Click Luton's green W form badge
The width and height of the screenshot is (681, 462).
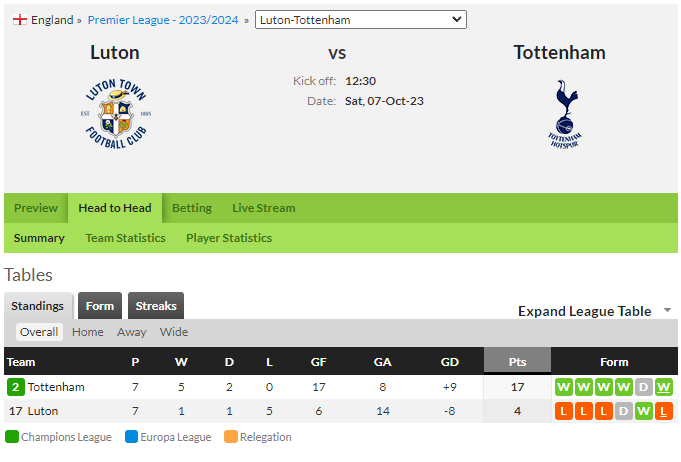(x=644, y=411)
